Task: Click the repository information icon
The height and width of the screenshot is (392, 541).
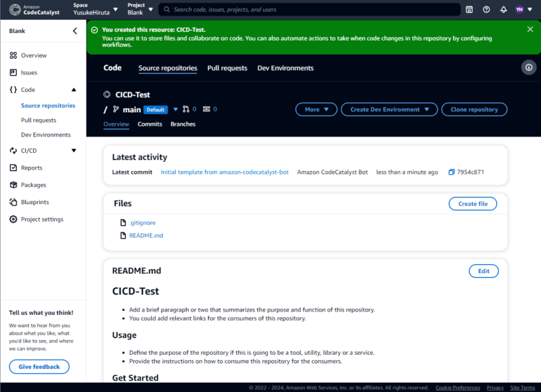Action: coord(528,67)
